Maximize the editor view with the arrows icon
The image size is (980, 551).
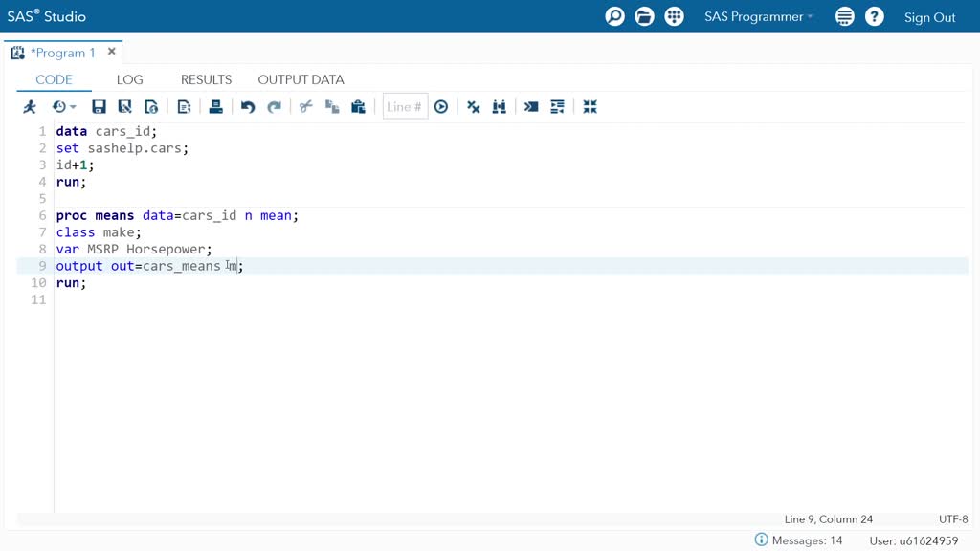tap(590, 107)
